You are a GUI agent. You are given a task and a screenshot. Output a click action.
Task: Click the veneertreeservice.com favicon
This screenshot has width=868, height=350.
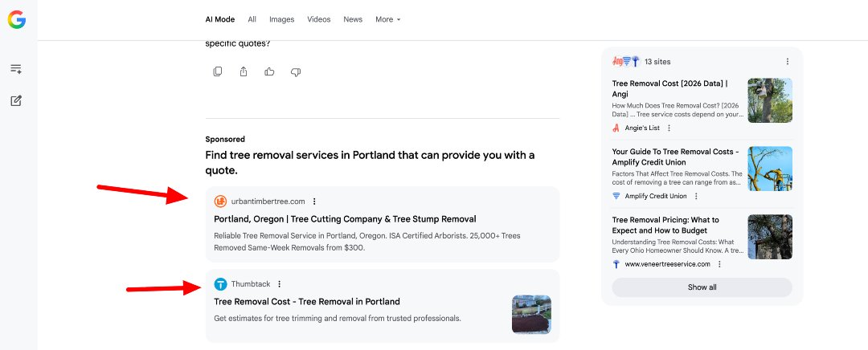point(616,264)
